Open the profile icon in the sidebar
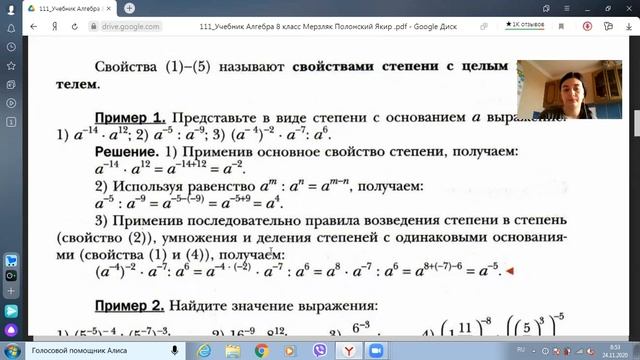The height and width of the screenshot is (360, 640). tap(11, 10)
